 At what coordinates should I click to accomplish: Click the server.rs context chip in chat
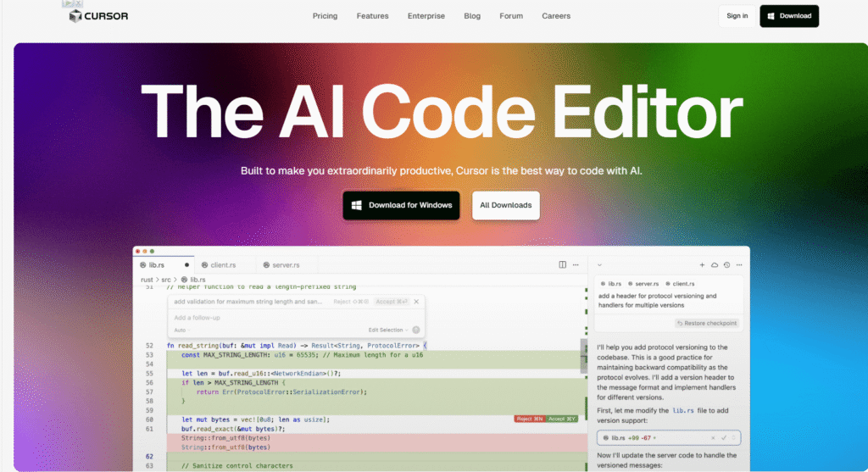point(643,284)
